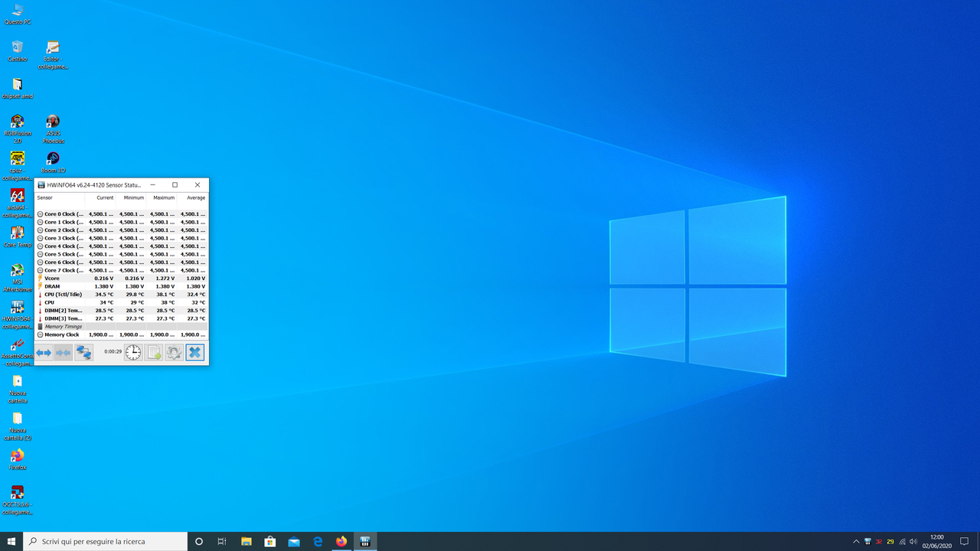This screenshot has height=551, width=980.
Task: Open the Windows Start menu
Action: pyautogui.click(x=11, y=541)
